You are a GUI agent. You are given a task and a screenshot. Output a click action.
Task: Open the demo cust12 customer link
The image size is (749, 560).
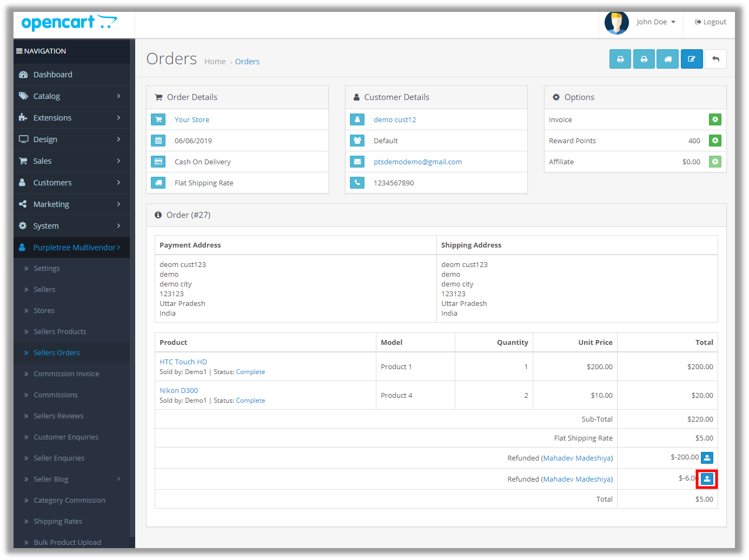coord(395,119)
